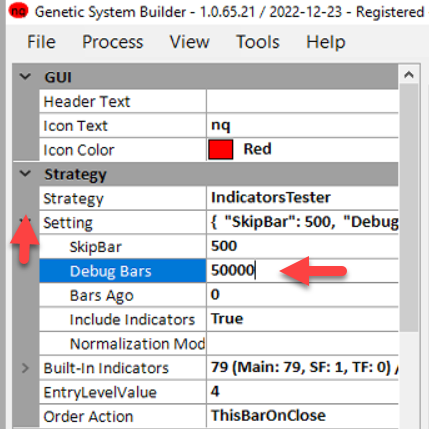Screen dimensions: 429x429
Task: Collapse the Strategy category section
Action: [25, 174]
